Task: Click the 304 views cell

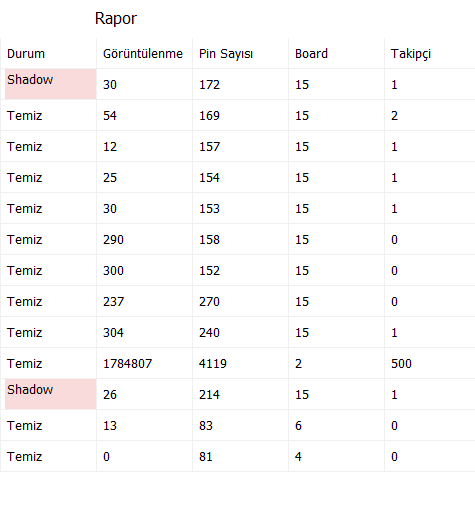Action: (145, 332)
